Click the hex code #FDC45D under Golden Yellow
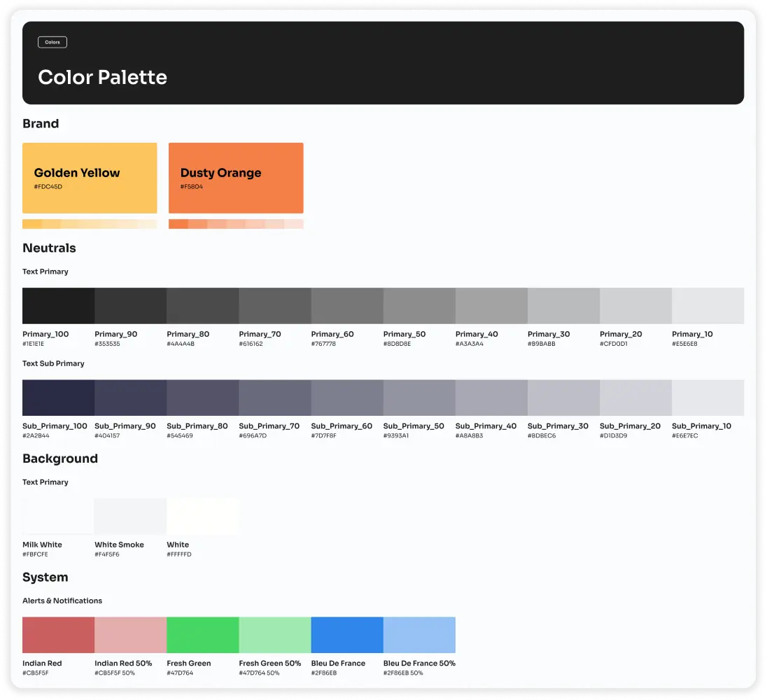 click(50, 187)
